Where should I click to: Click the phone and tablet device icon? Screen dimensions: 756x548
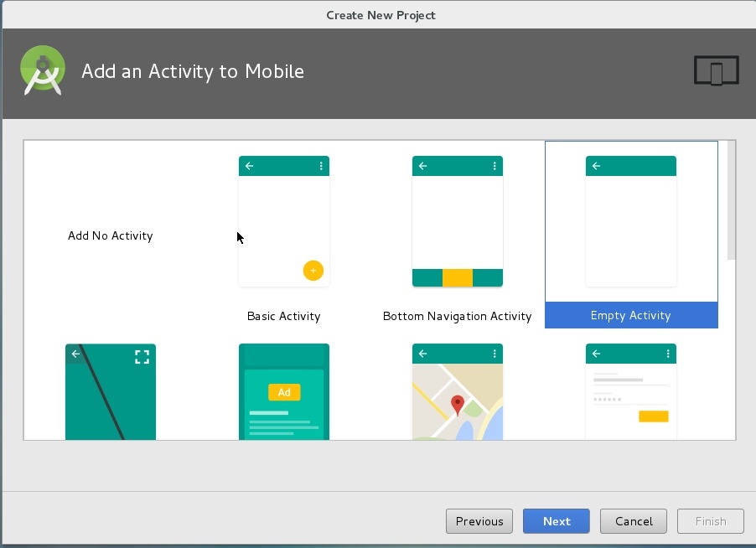coord(716,71)
